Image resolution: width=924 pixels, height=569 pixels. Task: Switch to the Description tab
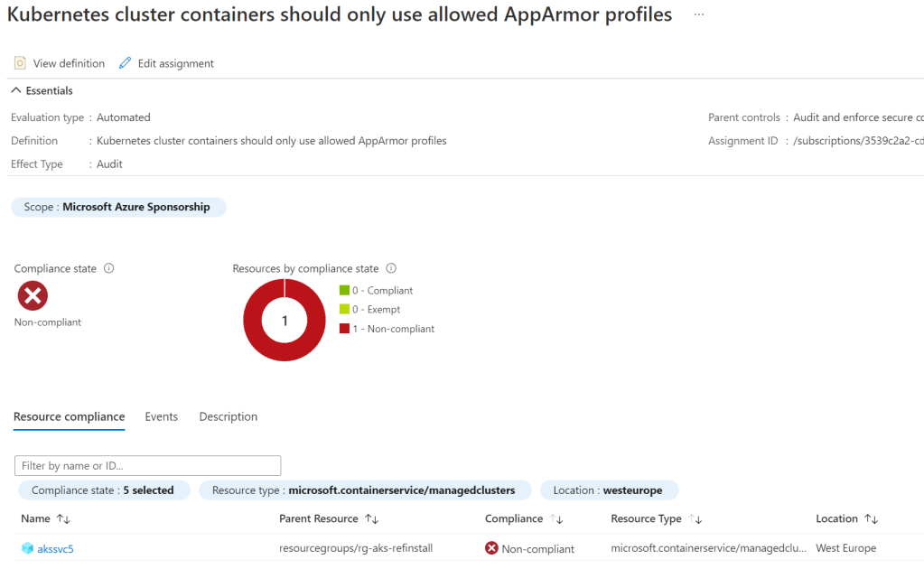click(x=229, y=416)
